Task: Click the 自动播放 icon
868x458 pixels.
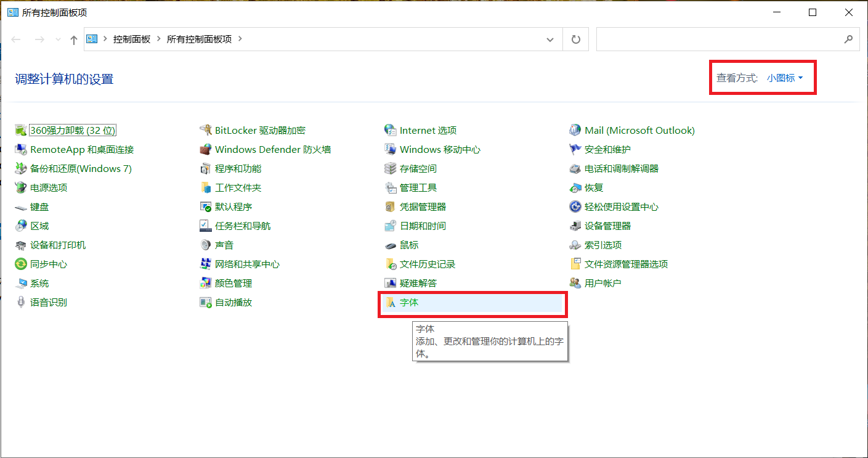Action: tap(206, 302)
